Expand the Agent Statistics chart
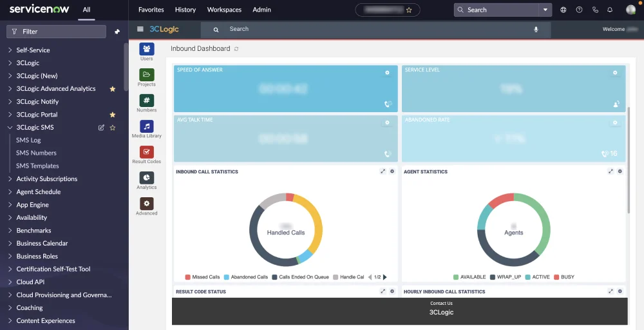Viewport: 644px width, 330px height. [611, 171]
